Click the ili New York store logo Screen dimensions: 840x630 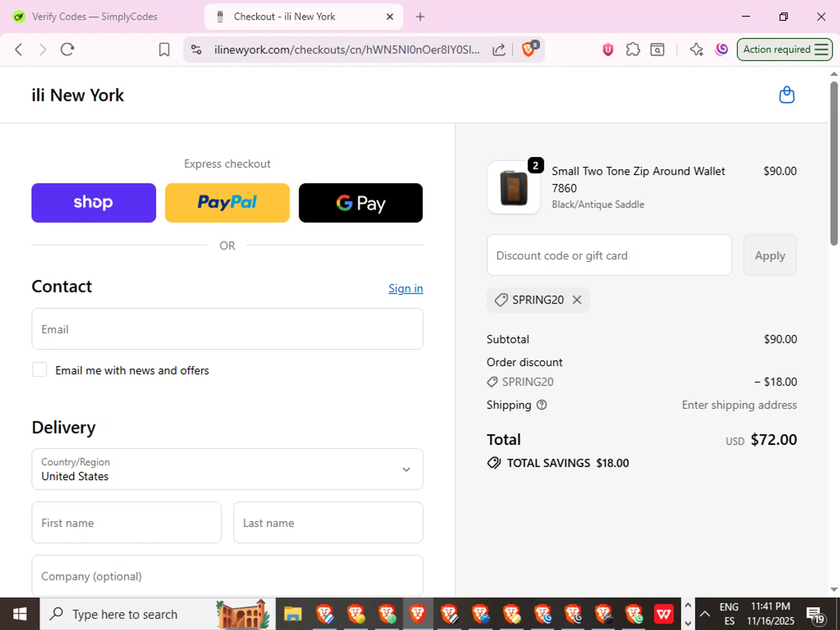pos(78,95)
